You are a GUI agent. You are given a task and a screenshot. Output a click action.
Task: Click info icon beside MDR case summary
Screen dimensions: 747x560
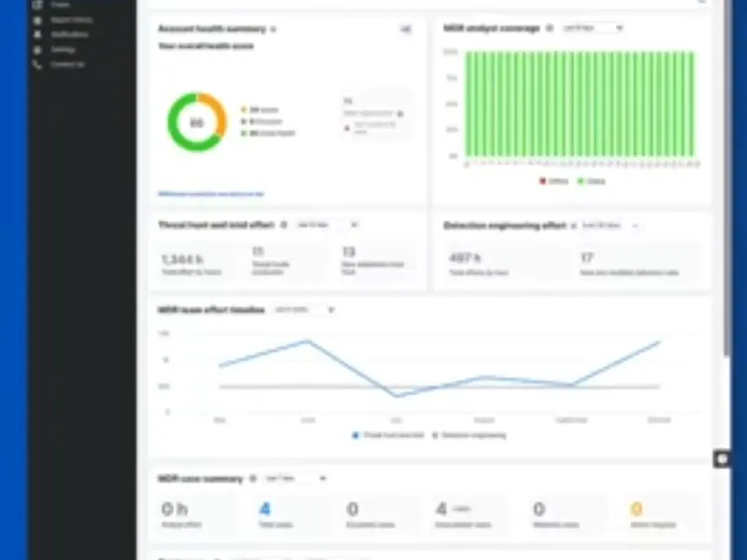[252, 479]
